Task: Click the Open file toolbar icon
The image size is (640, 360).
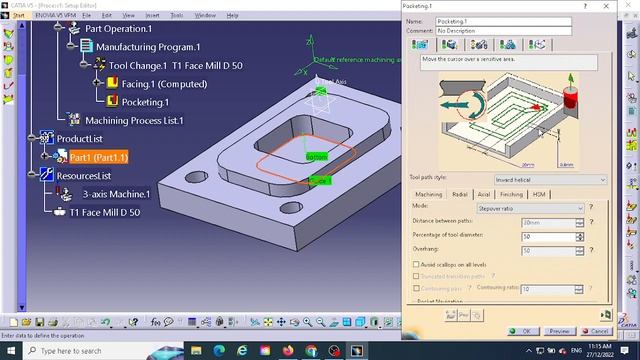Action: [27, 322]
